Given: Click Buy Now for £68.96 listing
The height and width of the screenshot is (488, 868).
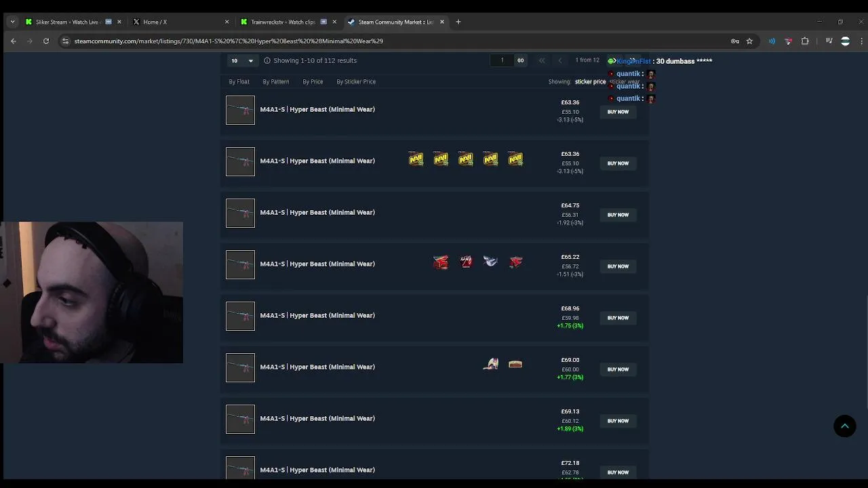Looking at the screenshot, I should click(x=618, y=318).
